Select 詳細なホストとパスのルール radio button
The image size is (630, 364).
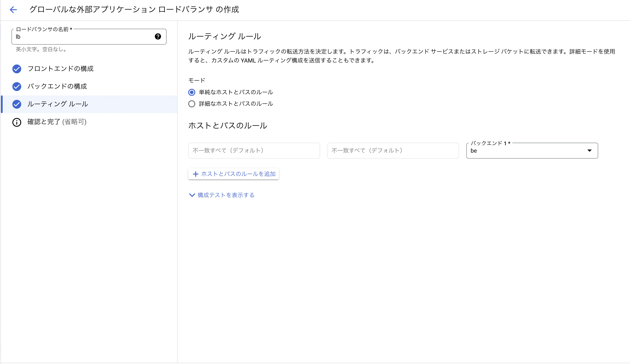(x=192, y=104)
